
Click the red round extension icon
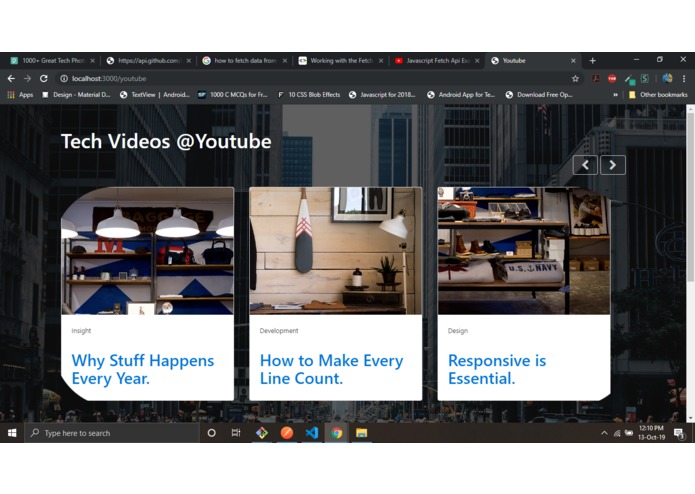612,78
